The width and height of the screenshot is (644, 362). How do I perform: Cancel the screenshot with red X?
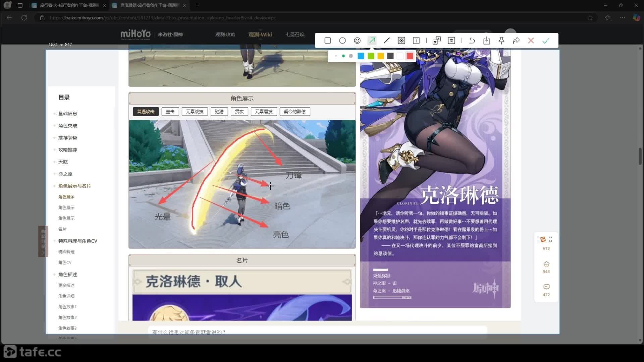tap(531, 41)
